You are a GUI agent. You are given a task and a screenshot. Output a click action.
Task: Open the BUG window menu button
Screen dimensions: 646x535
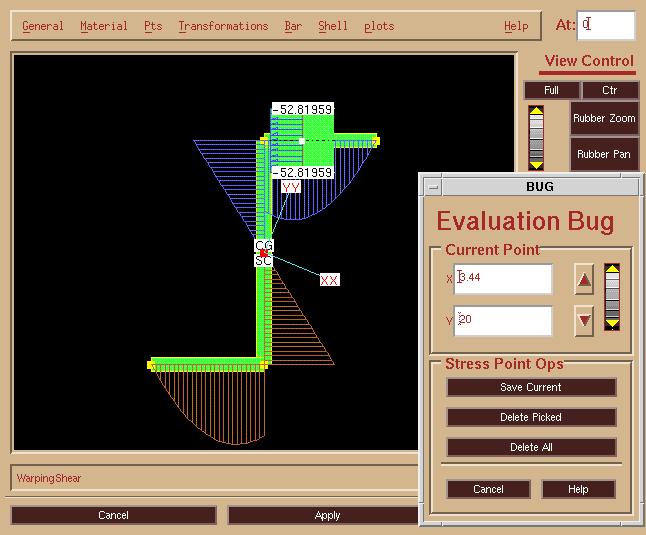(432, 186)
